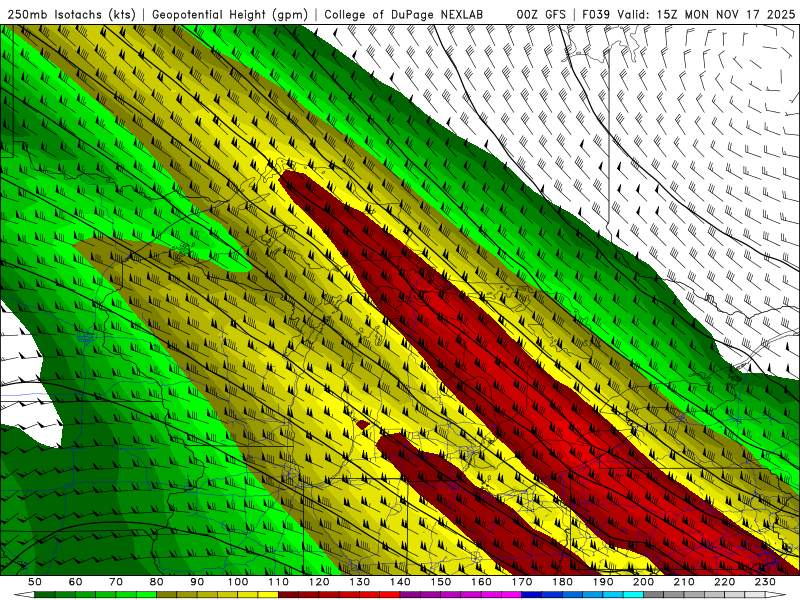Click the '160' label on the isotach scale
800x600 pixels.
click(x=481, y=582)
